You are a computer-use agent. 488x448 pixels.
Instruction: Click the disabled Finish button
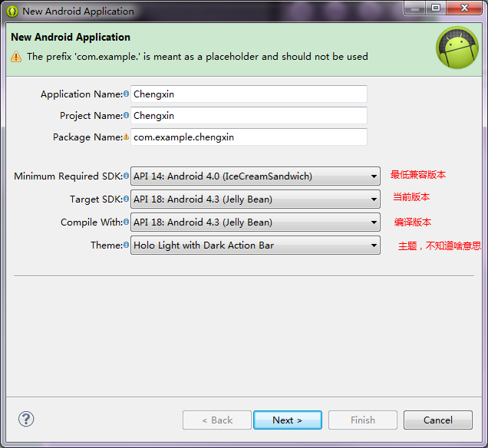pyautogui.click(x=363, y=420)
